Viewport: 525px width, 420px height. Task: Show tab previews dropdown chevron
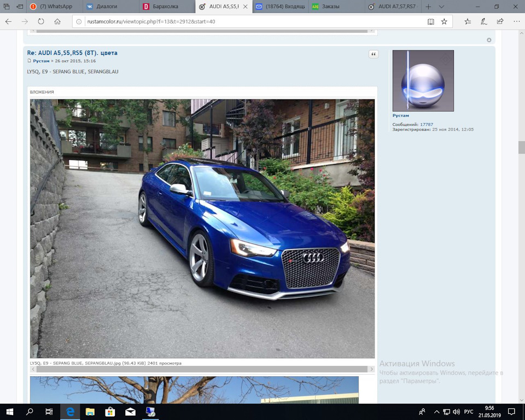click(441, 7)
